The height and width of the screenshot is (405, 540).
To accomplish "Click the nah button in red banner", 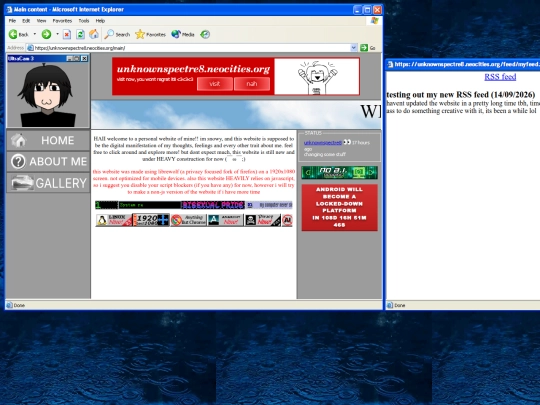I will pyautogui.click(x=252, y=84).
